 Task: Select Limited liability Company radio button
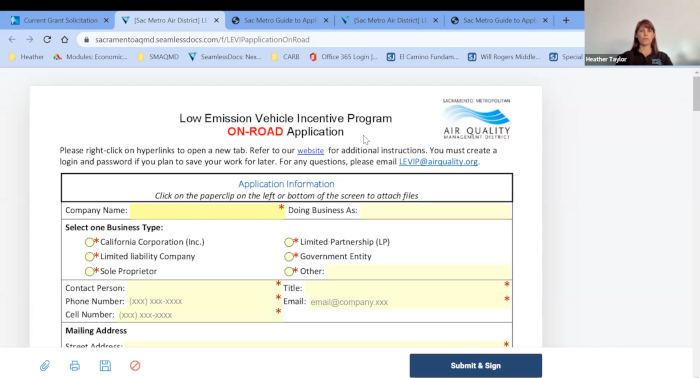pyautogui.click(x=89, y=257)
